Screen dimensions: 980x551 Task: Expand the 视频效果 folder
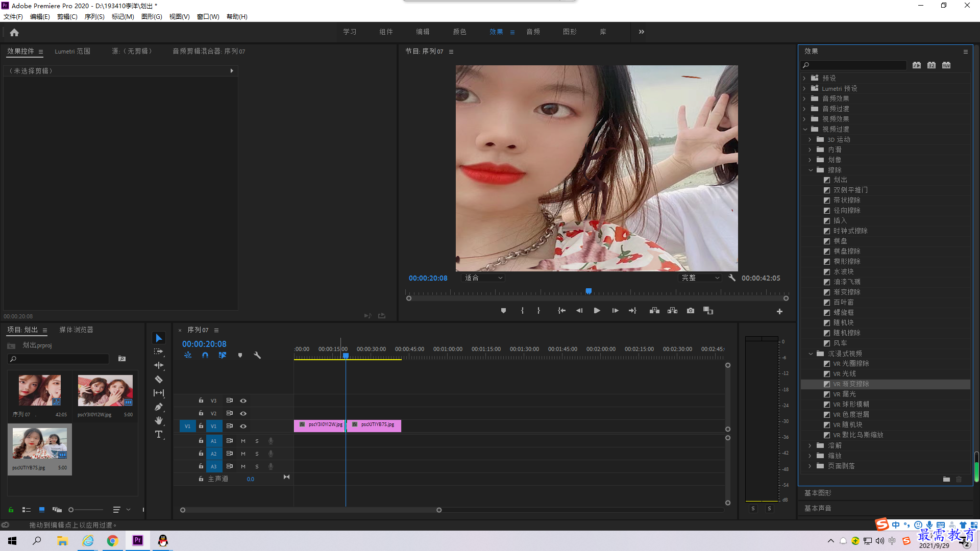click(x=804, y=119)
